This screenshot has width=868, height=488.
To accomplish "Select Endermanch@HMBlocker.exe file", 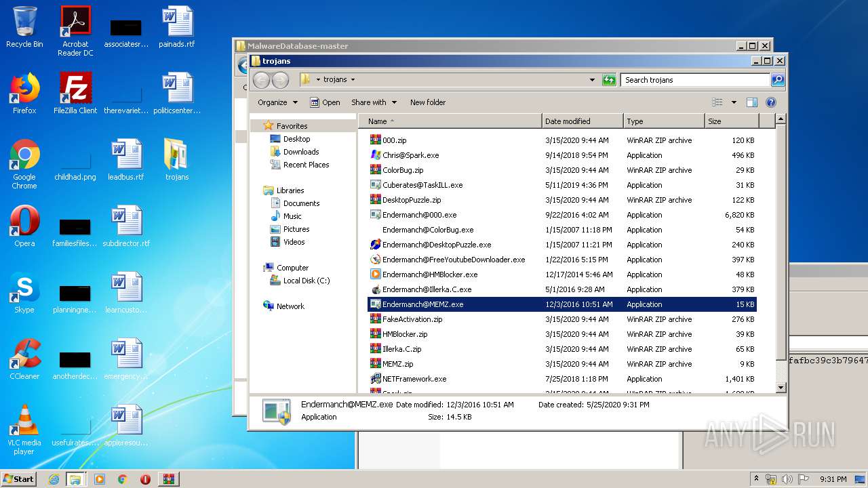I will click(x=561, y=274).
